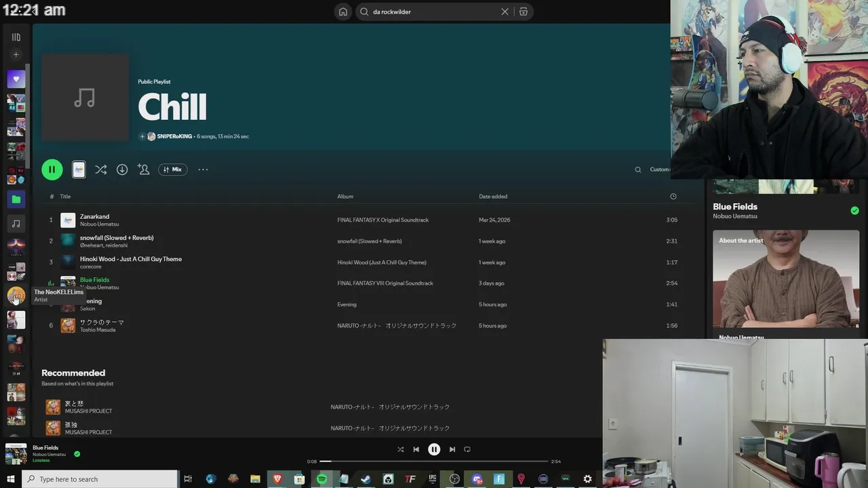The height and width of the screenshot is (488, 868).
Task: Open FINAL FANTASY X Original Soundtrack album
Action: 383,220
